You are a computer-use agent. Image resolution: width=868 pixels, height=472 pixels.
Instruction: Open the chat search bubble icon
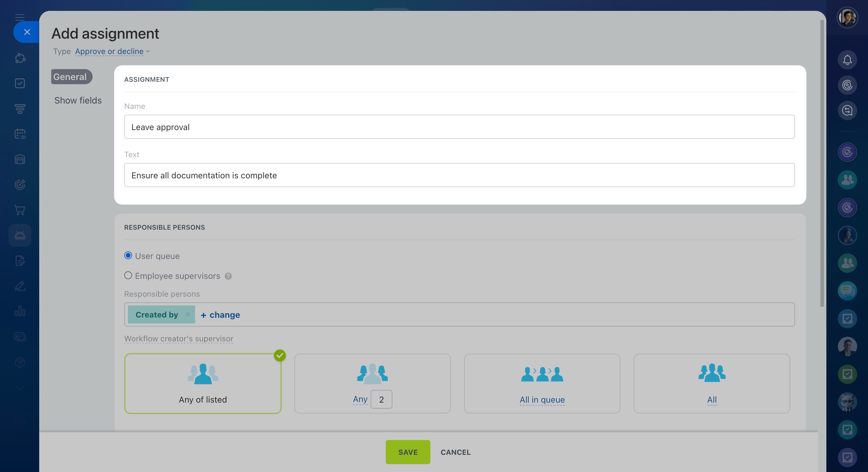coord(847,110)
